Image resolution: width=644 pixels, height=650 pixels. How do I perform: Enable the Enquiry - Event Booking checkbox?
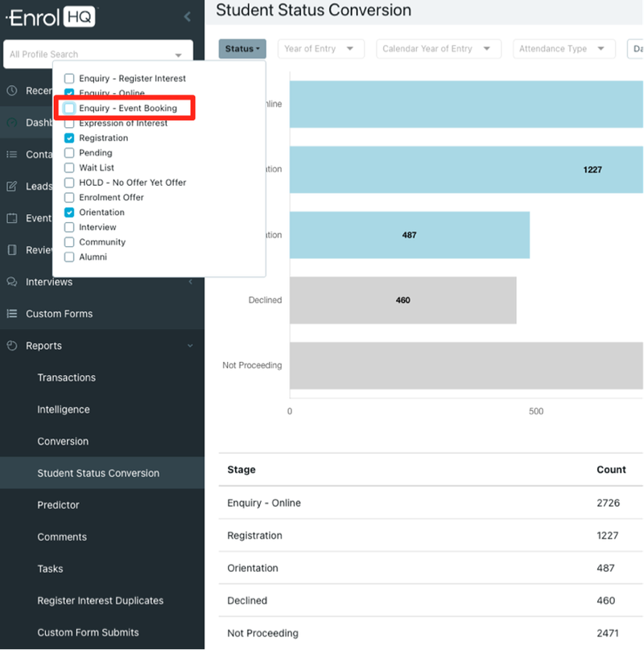coord(68,107)
